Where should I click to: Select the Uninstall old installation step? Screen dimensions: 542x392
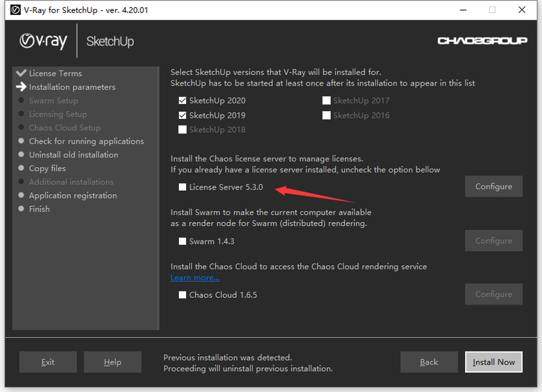click(74, 155)
